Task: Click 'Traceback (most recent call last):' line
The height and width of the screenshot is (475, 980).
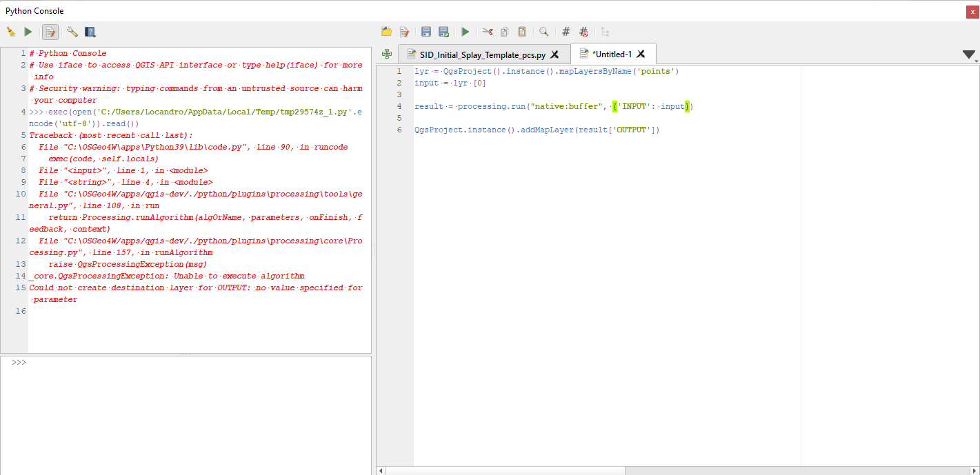Action: pyautogui.click(x=111, y=135)
